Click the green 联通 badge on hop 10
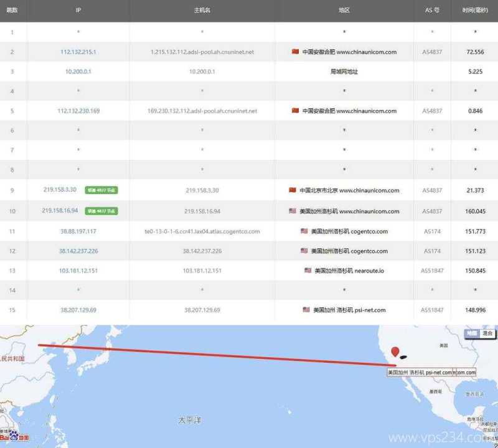This screenshot has width=498, height=448. tap(101, 211)
